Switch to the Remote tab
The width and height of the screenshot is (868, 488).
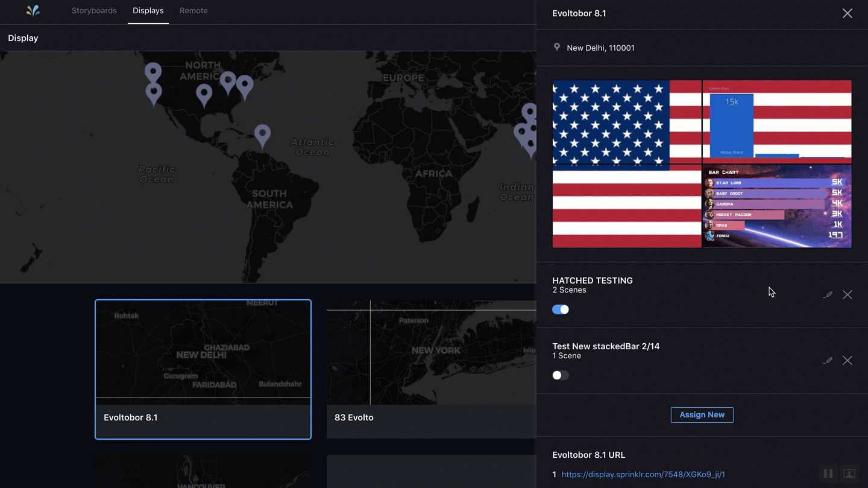click(193, 11)
